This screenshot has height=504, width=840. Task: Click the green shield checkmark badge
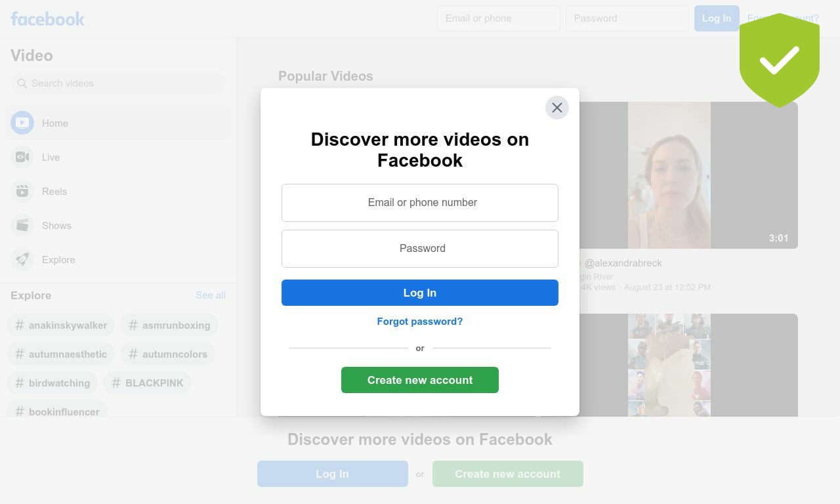(780, 60)
